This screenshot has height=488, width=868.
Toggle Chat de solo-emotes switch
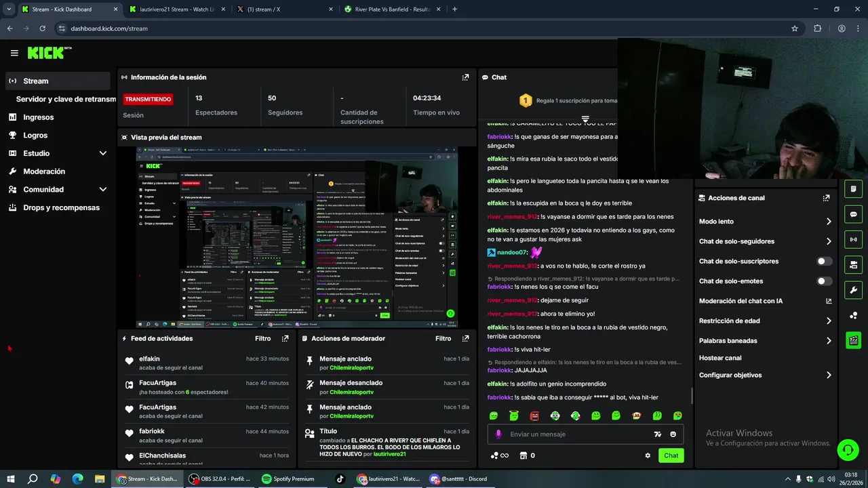pyautogui.click(x=825, y=281)
